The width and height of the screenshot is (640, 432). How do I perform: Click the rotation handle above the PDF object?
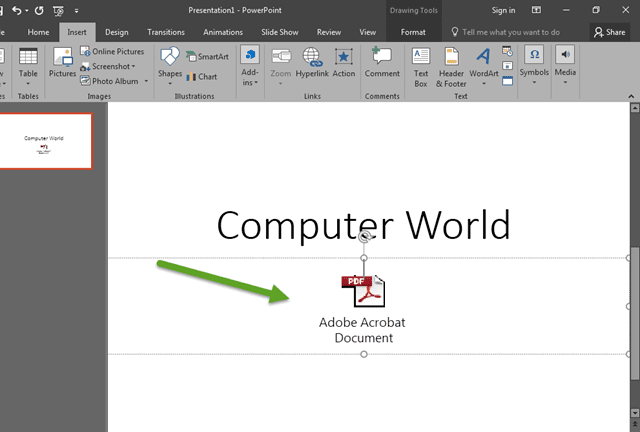[x=364, y=236]
